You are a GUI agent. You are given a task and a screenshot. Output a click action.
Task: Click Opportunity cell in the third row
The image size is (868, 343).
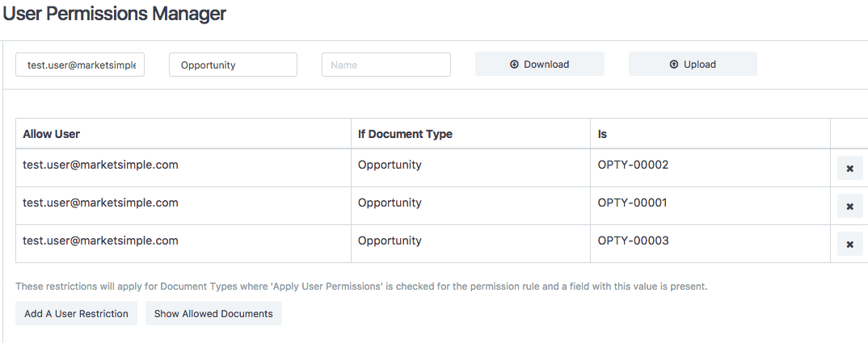coord(390,241)
